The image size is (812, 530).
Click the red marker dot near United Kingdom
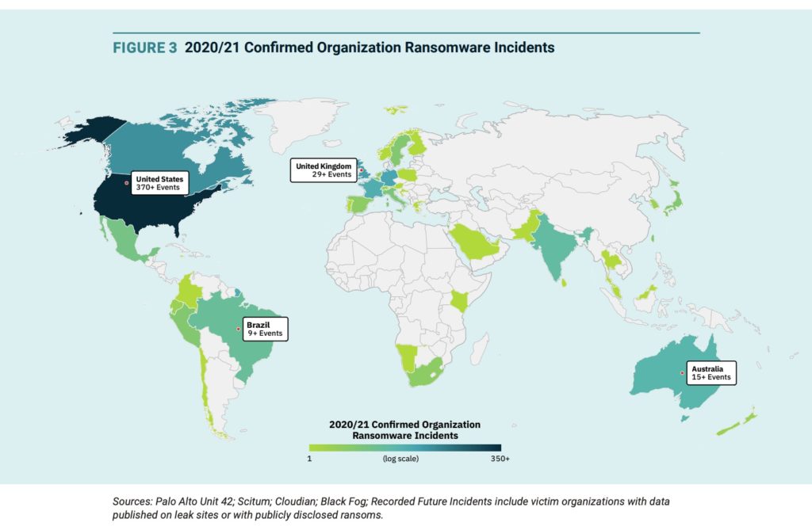point(360,170)
